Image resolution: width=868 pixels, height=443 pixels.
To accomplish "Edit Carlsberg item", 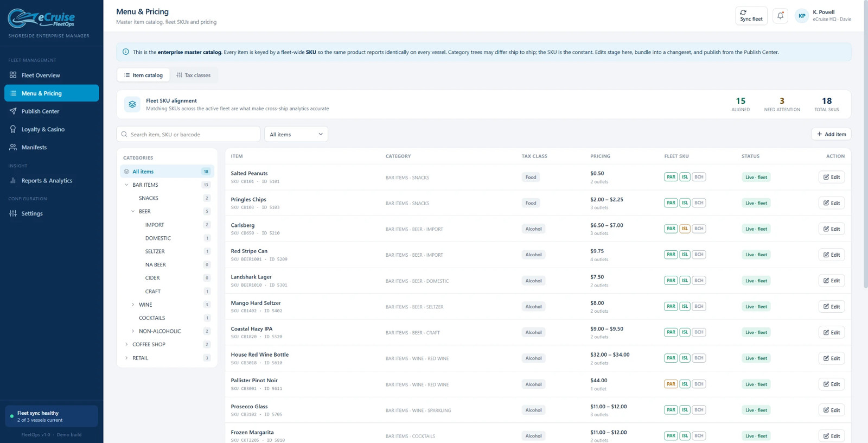I will coord(831,229).
